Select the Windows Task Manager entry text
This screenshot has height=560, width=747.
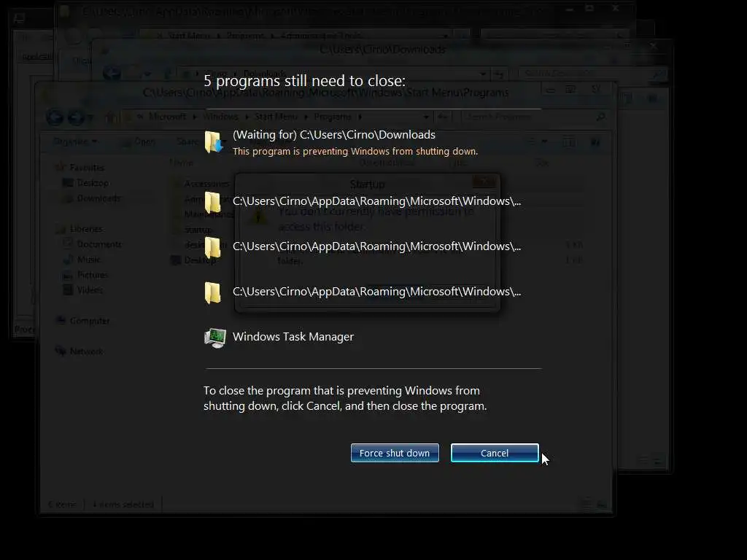[293, 337]
